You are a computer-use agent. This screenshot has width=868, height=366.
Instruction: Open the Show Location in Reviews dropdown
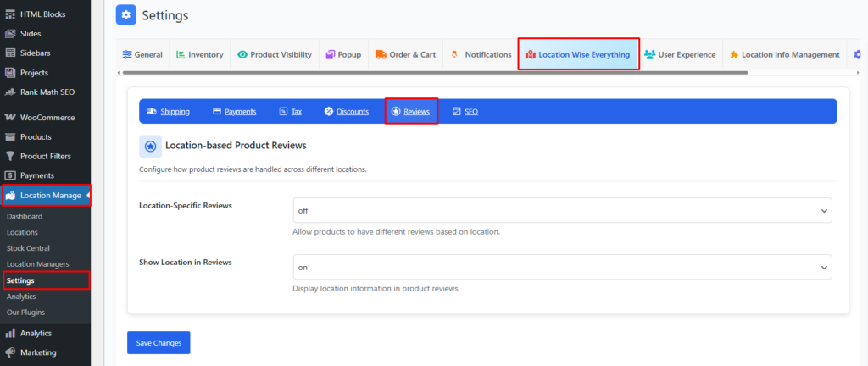tap(562, 267)
